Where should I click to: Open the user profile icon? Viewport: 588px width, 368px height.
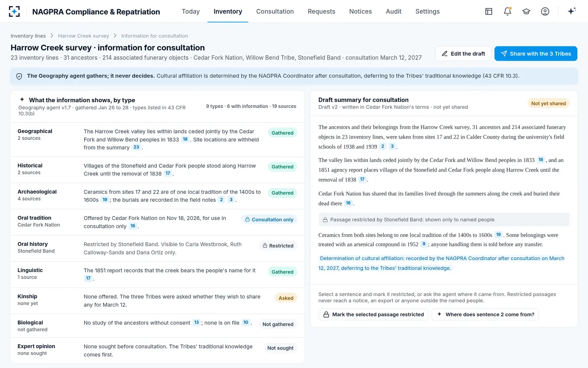point(545,11)
